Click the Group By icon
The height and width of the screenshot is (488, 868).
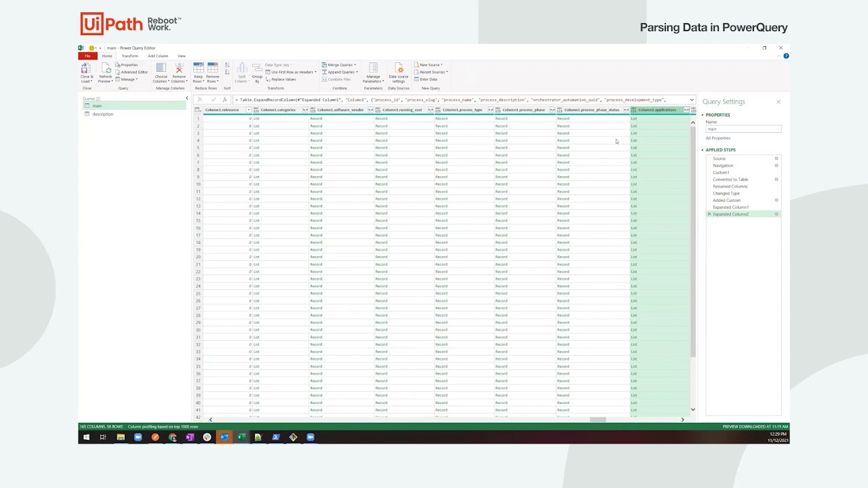pos(258,68)
